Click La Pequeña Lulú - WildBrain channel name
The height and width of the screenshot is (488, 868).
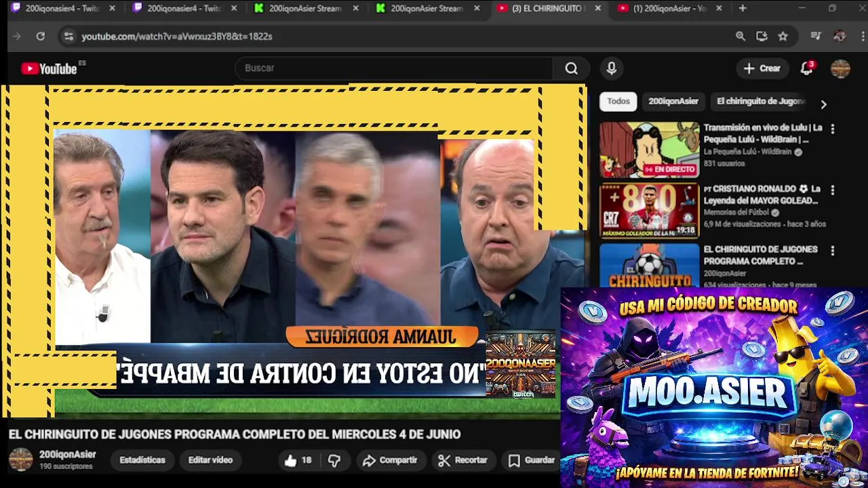(x=747, y=152)
